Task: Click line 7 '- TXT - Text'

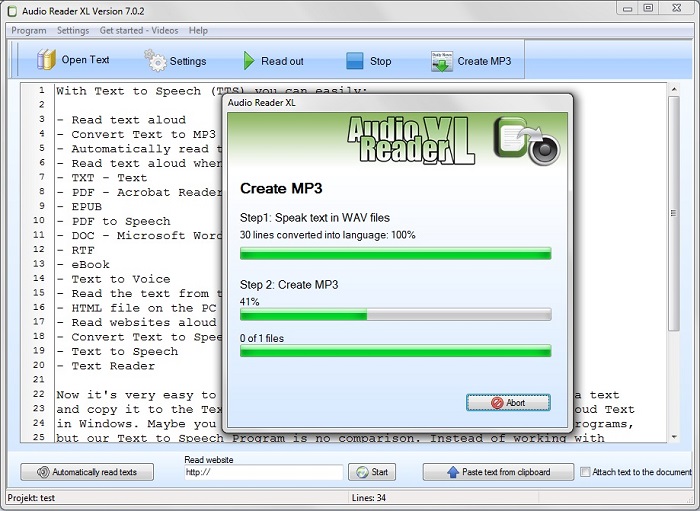Action: [102, 178]
